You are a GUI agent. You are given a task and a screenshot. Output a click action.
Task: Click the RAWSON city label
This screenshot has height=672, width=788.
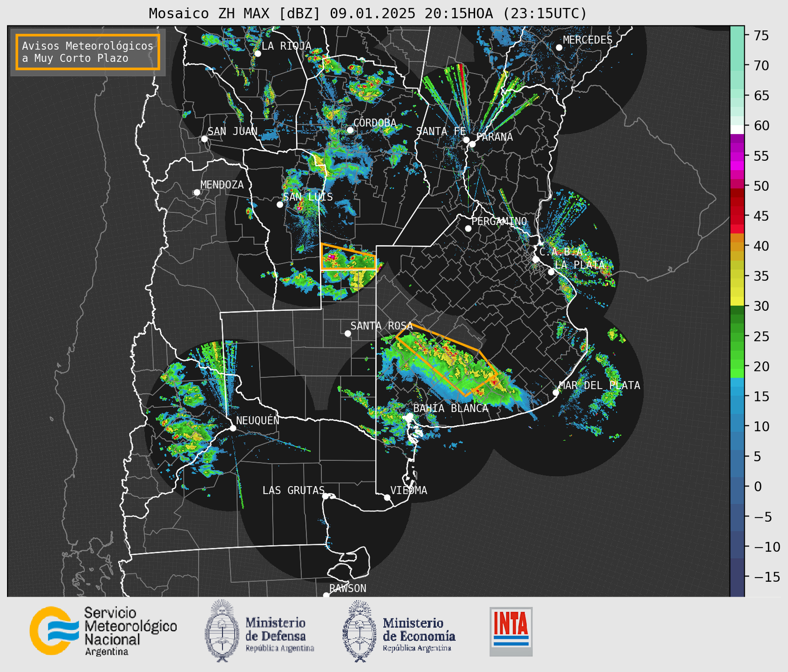click(348, 588)
